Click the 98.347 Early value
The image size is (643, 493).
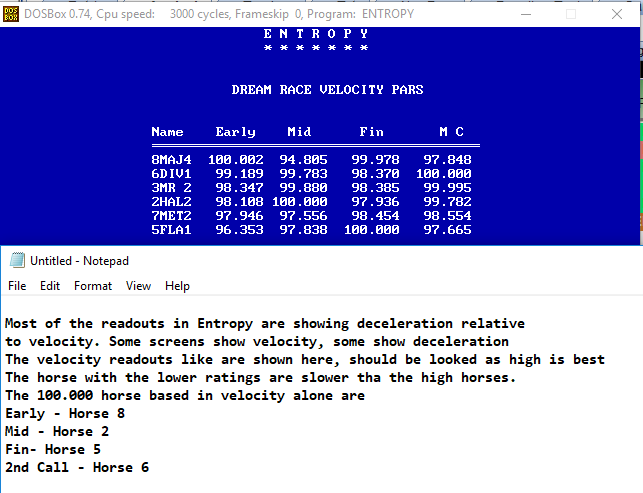(239, 187)
